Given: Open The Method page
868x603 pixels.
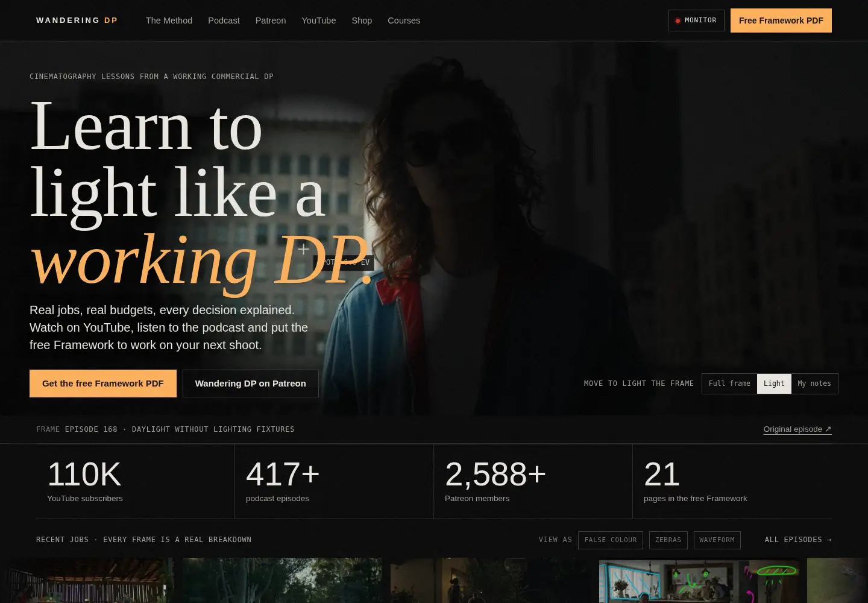Looking at the screenshot, I should pos(169,21).
